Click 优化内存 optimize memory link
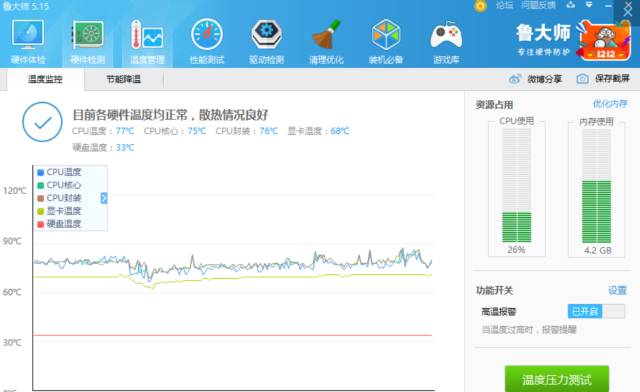 tap(610, 104)
